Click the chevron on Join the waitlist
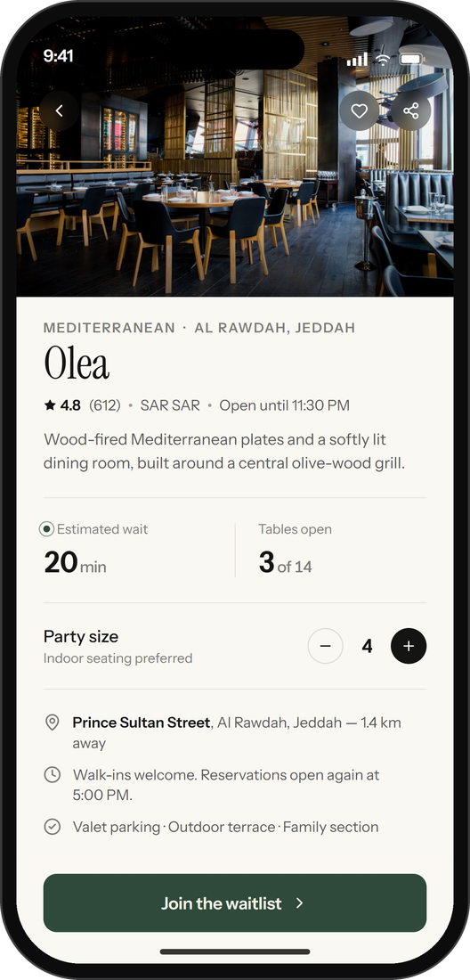Image resolution: width=470 pixels, height=980 pixels. tap(300, 903)
